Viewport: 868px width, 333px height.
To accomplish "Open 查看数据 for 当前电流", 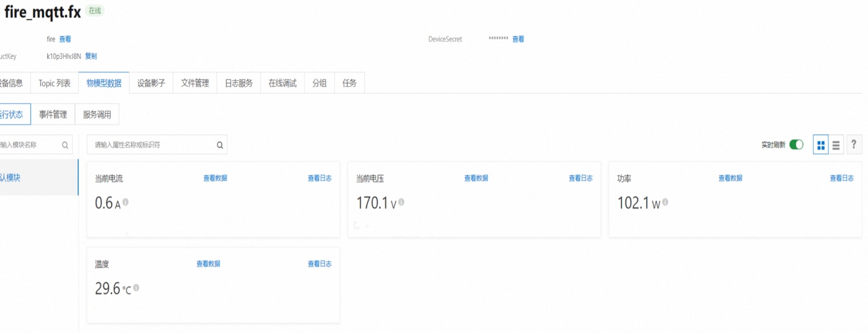I will click(215, 178).
